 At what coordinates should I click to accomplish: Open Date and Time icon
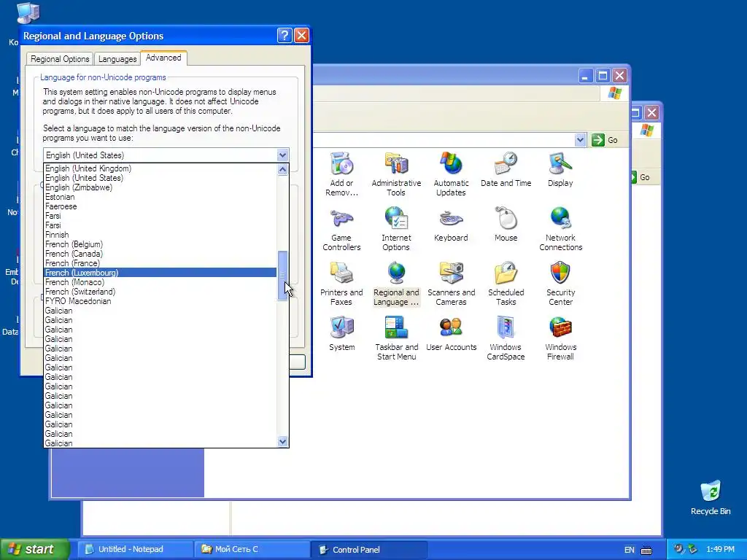(x=506, y=169)
